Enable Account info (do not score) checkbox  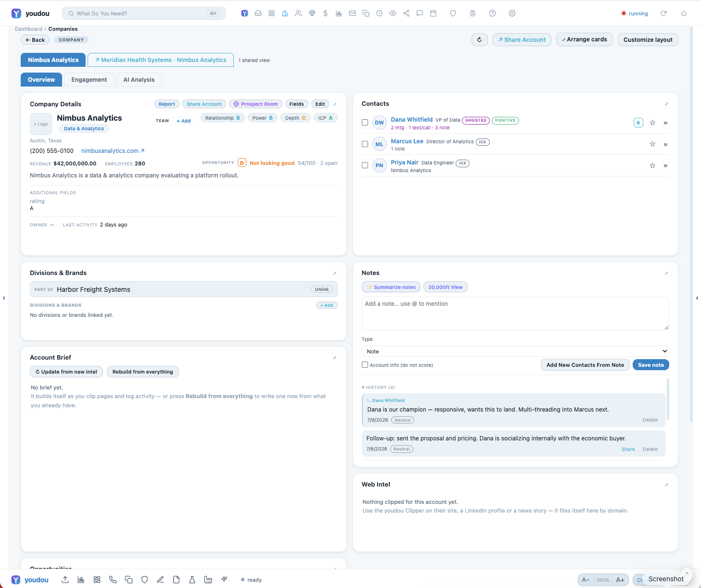click(x=365, y=365)
